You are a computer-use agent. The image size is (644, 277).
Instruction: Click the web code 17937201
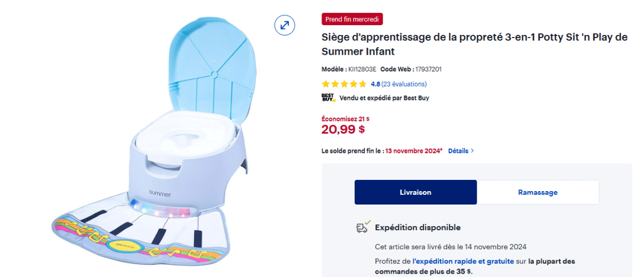(x=428, y=69)
